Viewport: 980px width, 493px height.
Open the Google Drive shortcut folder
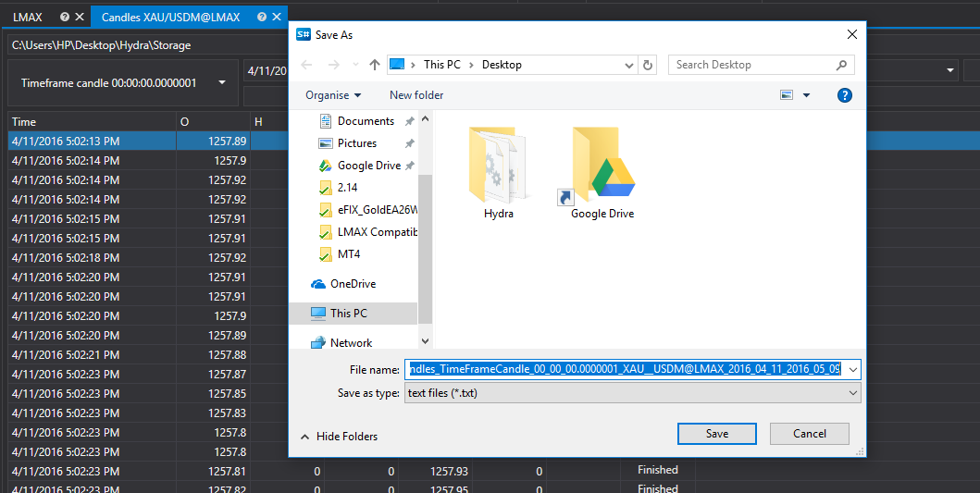point(598,166)
